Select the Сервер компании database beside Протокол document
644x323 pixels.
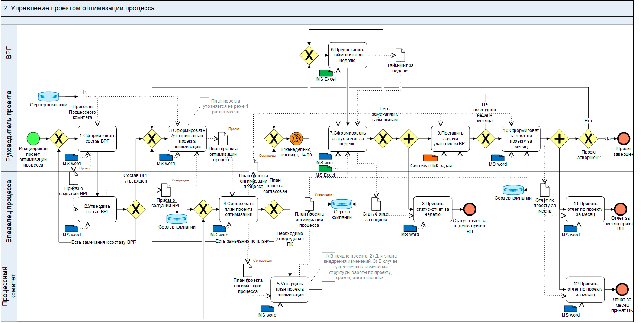coord(48,97)
